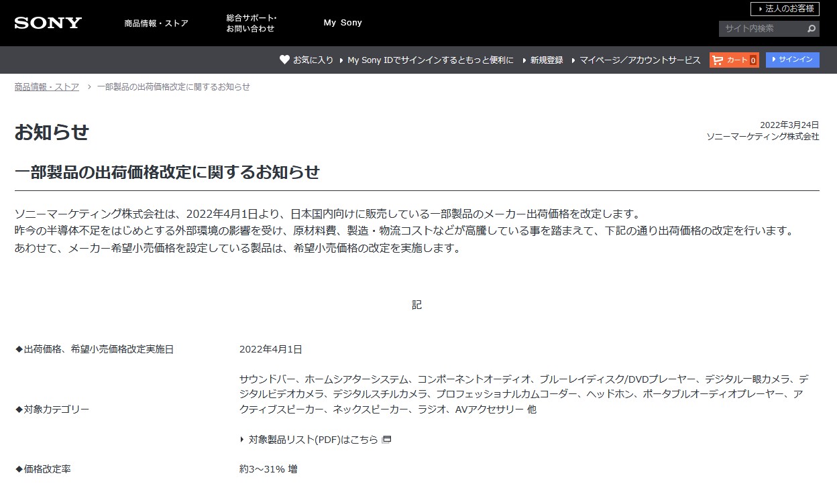This screenshot has width=837, height=504.
Task: Click the shopping cart icon
Action: [x=718, y=60]
